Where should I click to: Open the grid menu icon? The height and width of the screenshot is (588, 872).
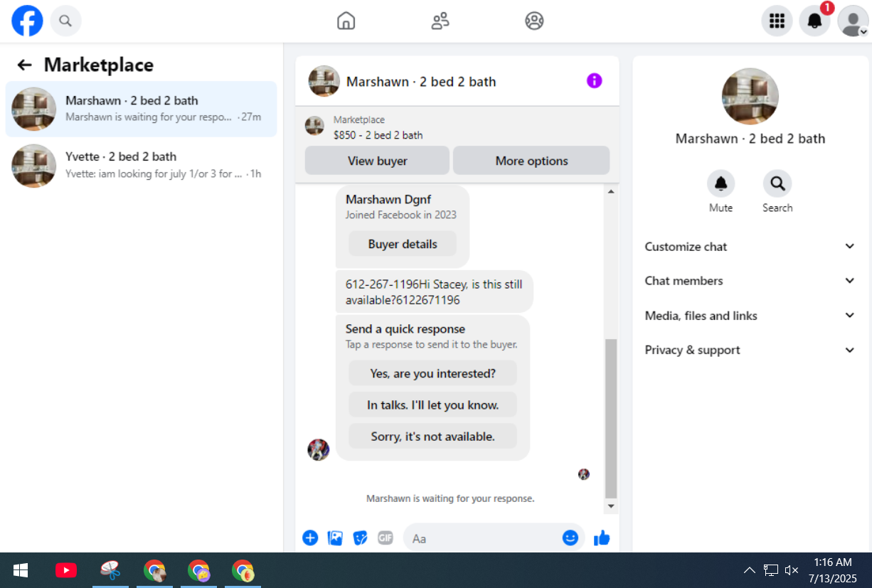(777, 21)
